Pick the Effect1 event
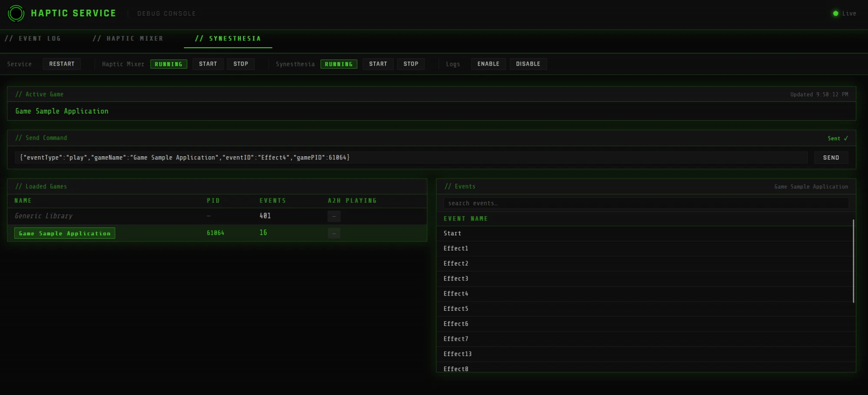The image size is (868, 395). click(646, 248)
